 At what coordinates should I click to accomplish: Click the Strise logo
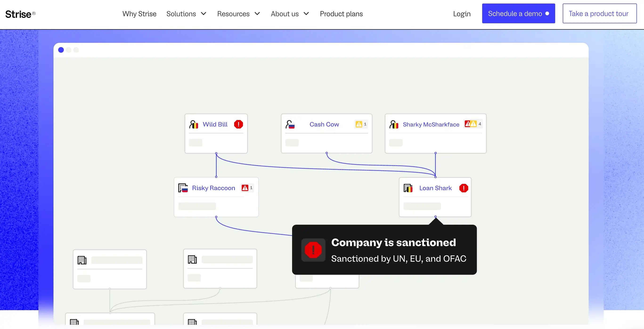20,14
